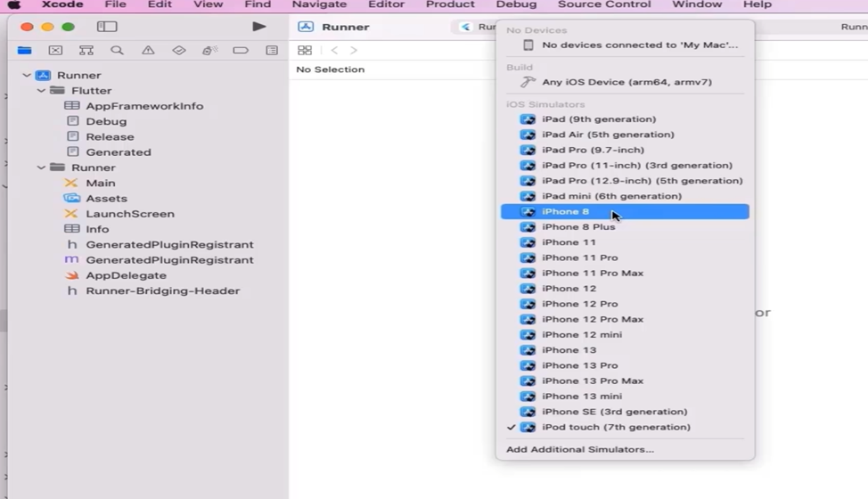Click the iPhone 12 Pro simulator icon
Screen dimensions: 868x499
point(528,304)
